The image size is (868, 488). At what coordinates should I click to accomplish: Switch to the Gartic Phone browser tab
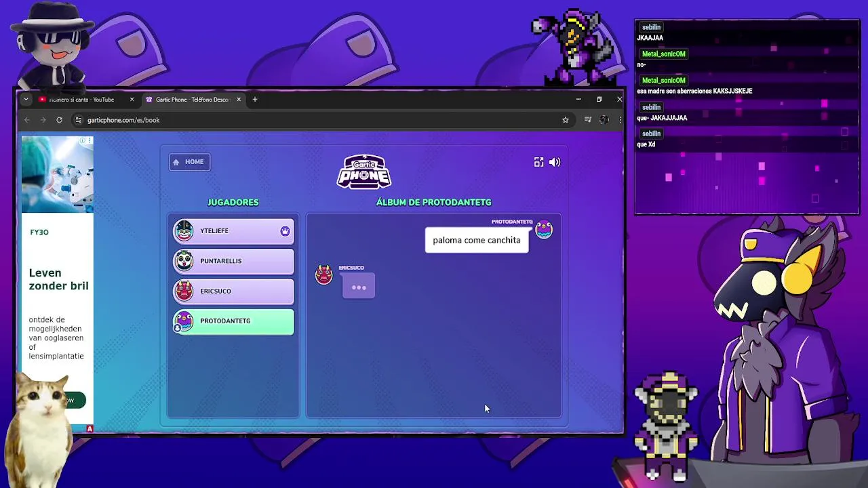(193, 100)
